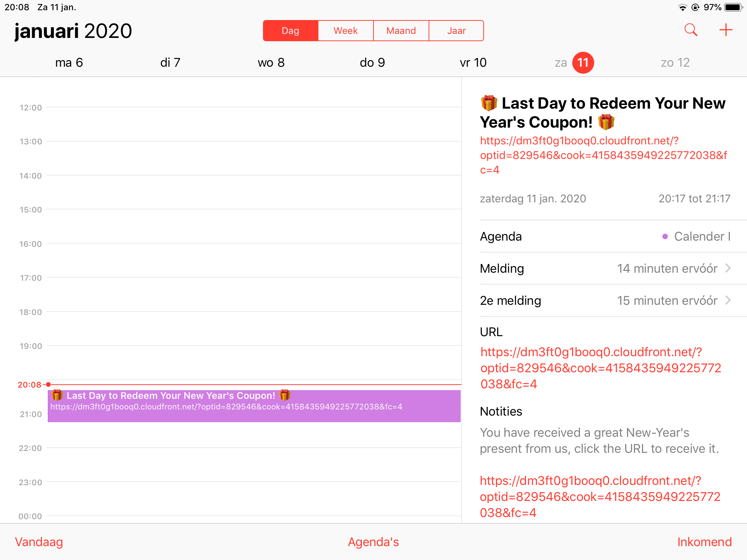Tap the battery icon in status bar
This screenshot has width=747, height=560.
pyautogui.click(x=734, y=7)
